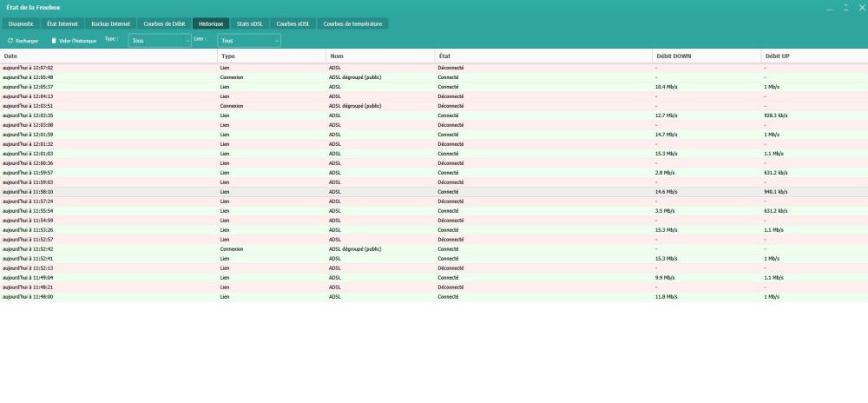
Task: Select the row dated aujourd'hui à 11:53:26
Action: 434,230
